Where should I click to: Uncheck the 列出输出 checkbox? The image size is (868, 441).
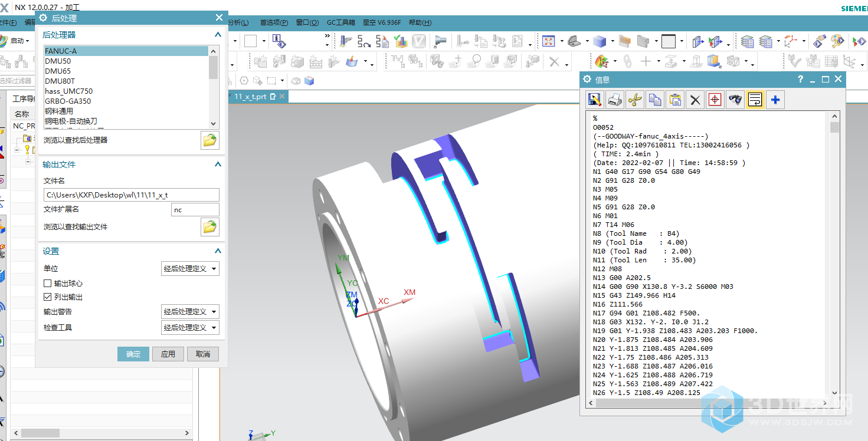(x=48, y=297)
